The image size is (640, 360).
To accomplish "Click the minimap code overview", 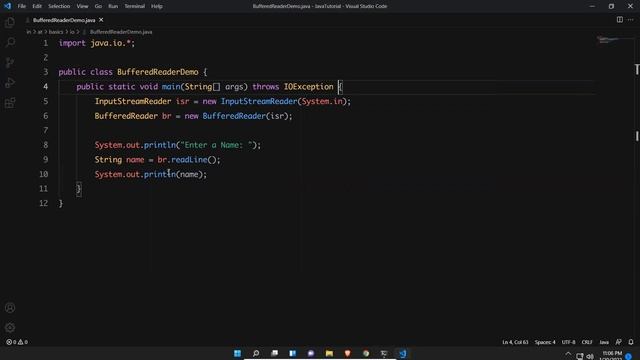I will [608, 40].
